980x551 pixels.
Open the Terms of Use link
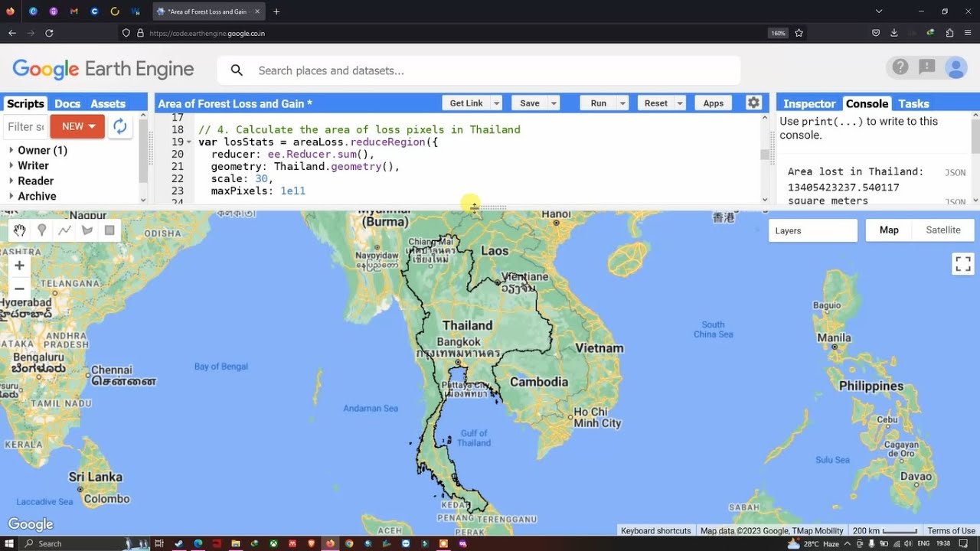click(952, 530)
